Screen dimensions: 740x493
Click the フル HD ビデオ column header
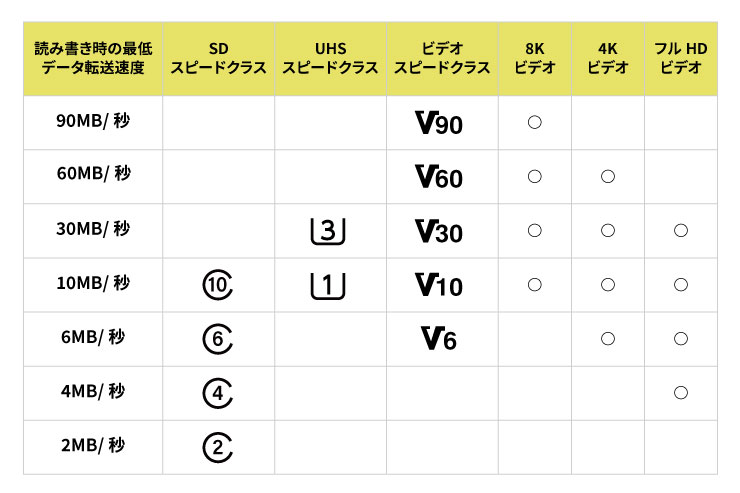(681, 58)
